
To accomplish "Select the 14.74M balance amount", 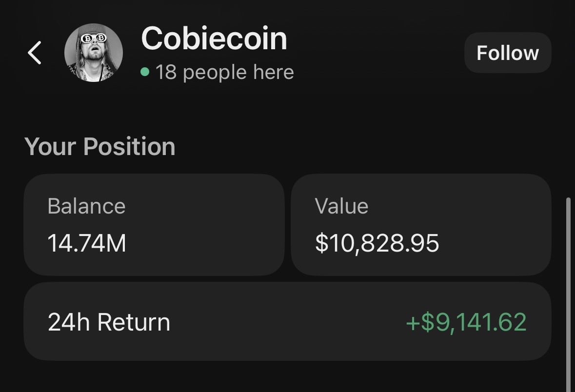I will 87,243.
